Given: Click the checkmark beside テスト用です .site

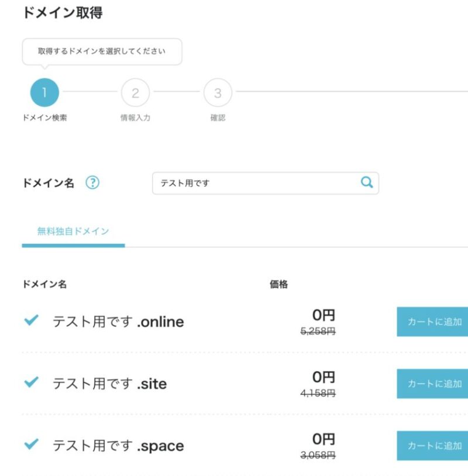Looking at the screenshot, I should [x=31, y=382].
